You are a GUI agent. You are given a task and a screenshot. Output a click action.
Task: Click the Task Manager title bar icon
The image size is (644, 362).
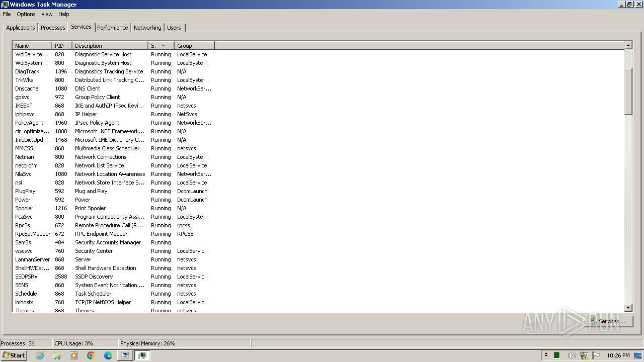pyautogui.click(x=5, y=5)
